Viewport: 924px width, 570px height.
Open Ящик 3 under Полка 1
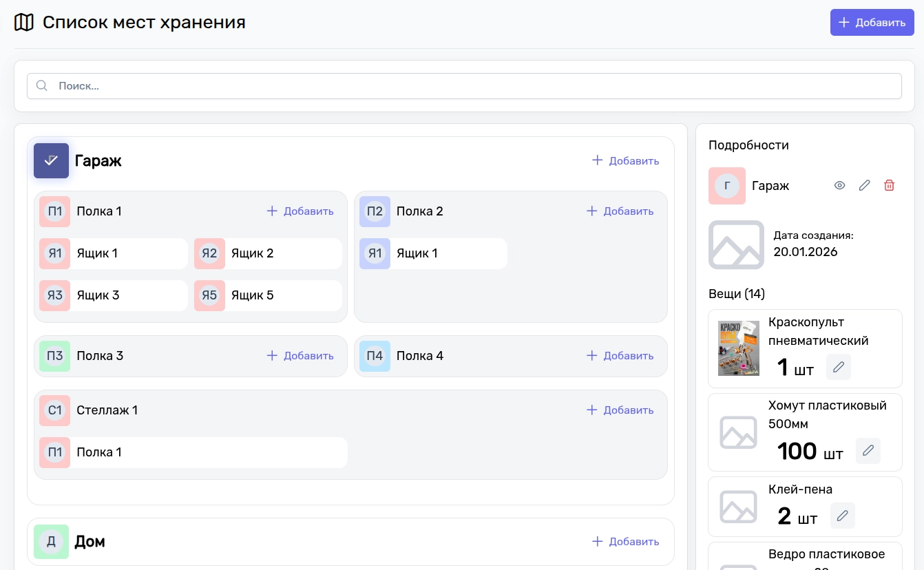point(114,295)
